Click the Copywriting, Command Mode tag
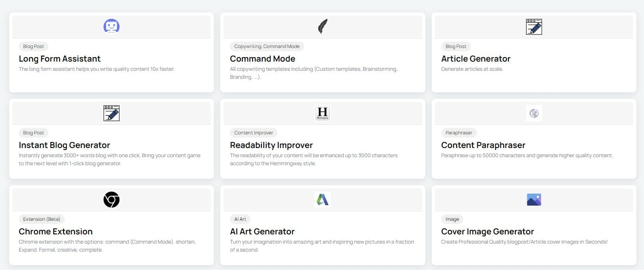The image size is (644, 270). tap(267, 46)
